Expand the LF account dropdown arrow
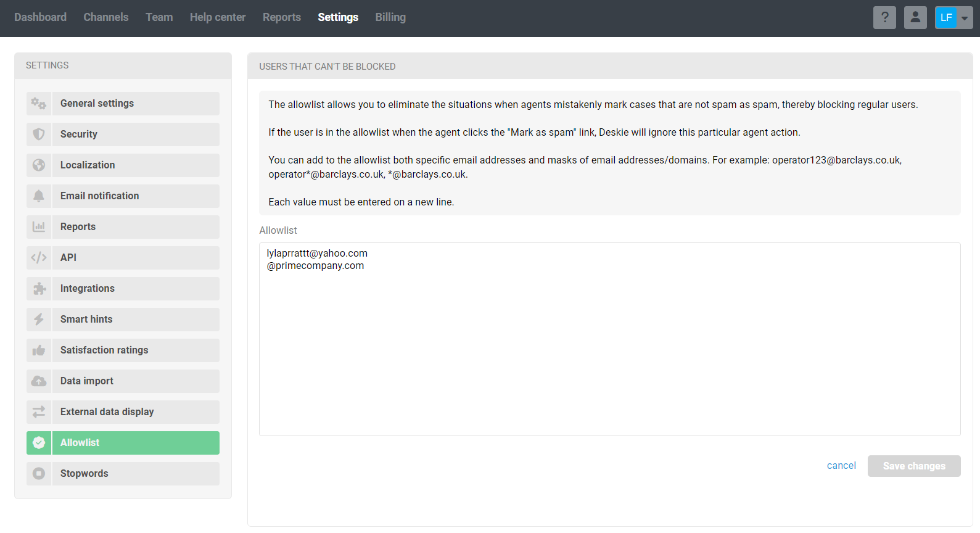The height and width of the screenshot is (533, 980). pos(965,18)
